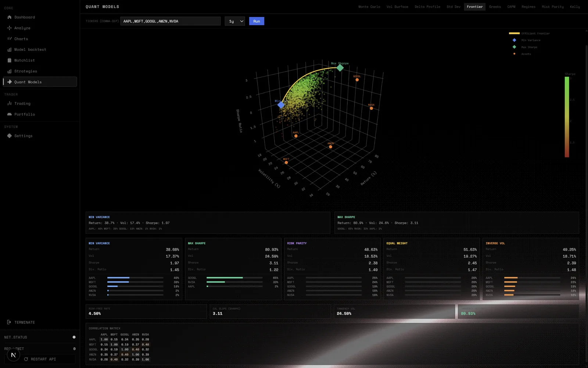The image size is (588, 368).
Task: Switch to the Greeks tab
Action: (495, 7)
